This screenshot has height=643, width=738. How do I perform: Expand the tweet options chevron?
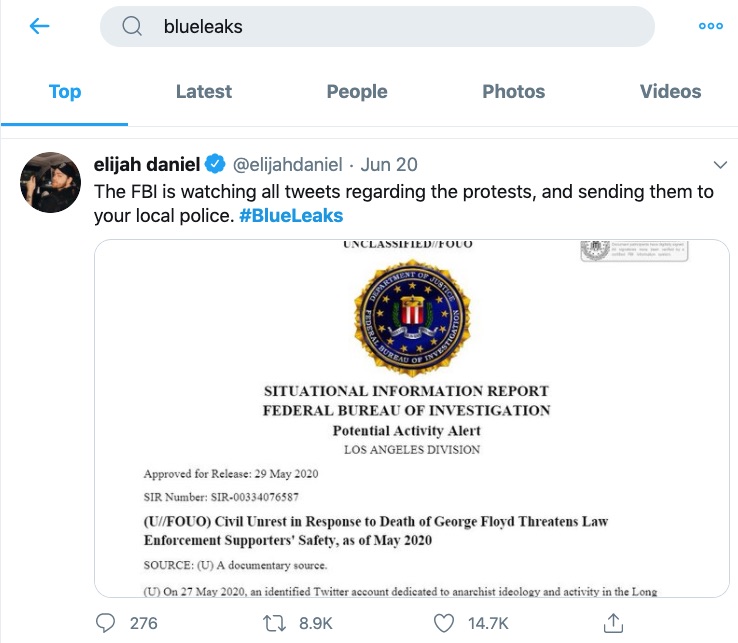point(719,164)
